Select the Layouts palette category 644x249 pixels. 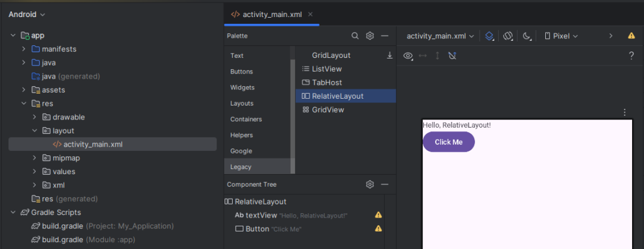click(257, 103)
